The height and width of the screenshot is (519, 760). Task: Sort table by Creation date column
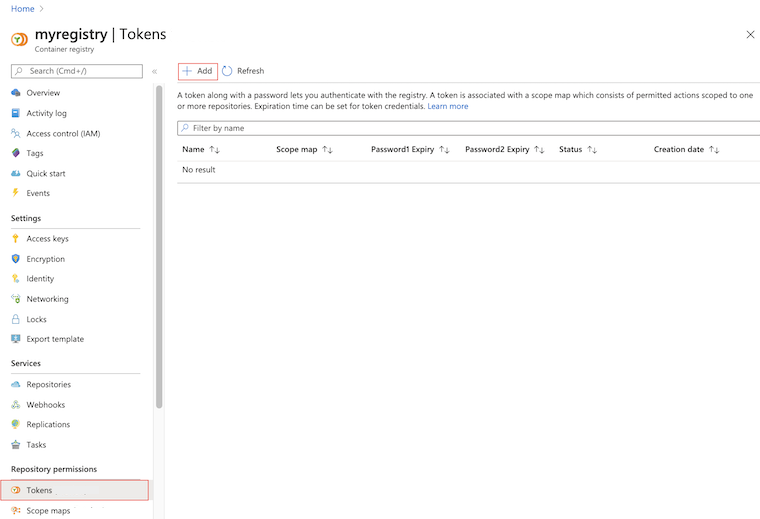pos(714,150)
